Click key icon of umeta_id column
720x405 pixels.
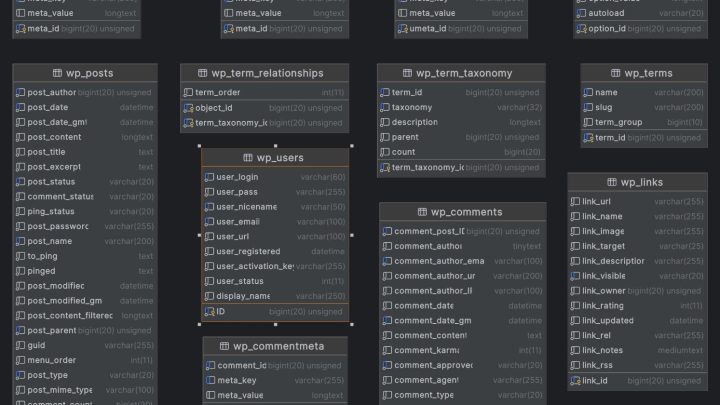(x=403, y=28)
